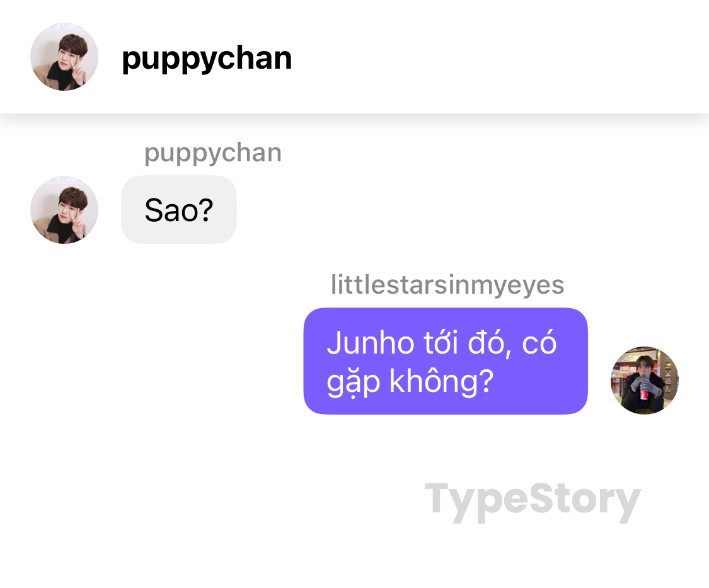Viewport: 709px width, 588px height.
Task: Tap the words "gặp không?" in the purple bubble
Action: (x=410, y=382)
